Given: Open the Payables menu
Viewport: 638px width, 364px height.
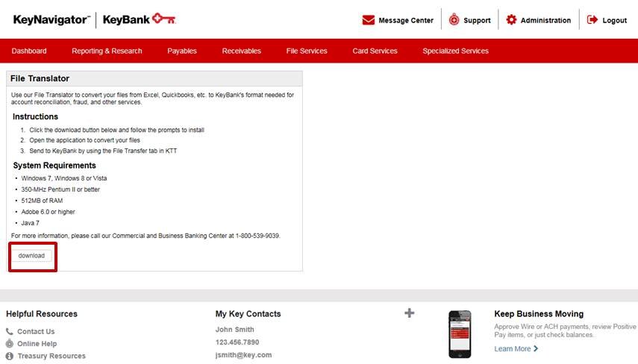Looking at the screenshot, I should (182, 51).
